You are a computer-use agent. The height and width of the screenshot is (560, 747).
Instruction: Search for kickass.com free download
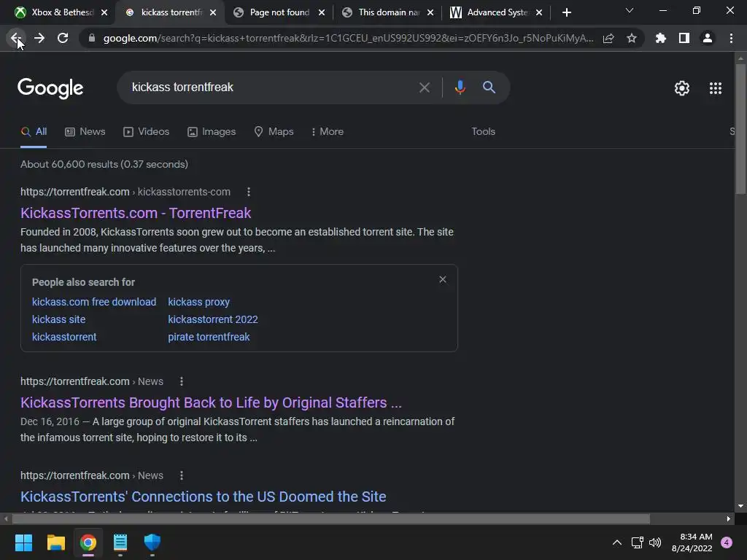click(94, 302)
